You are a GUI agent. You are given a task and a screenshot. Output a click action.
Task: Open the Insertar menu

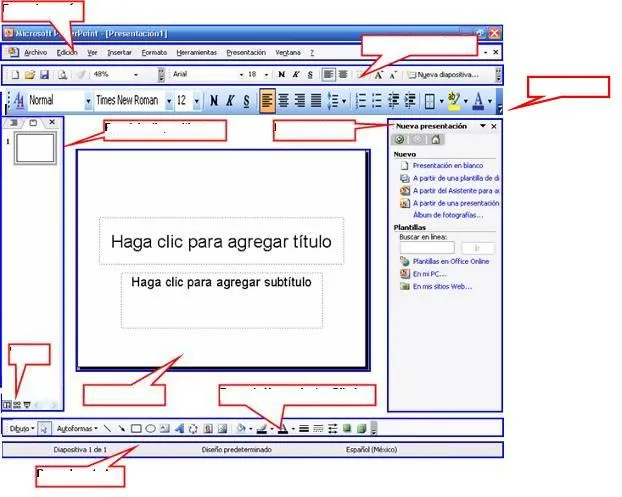click(119, 52)
